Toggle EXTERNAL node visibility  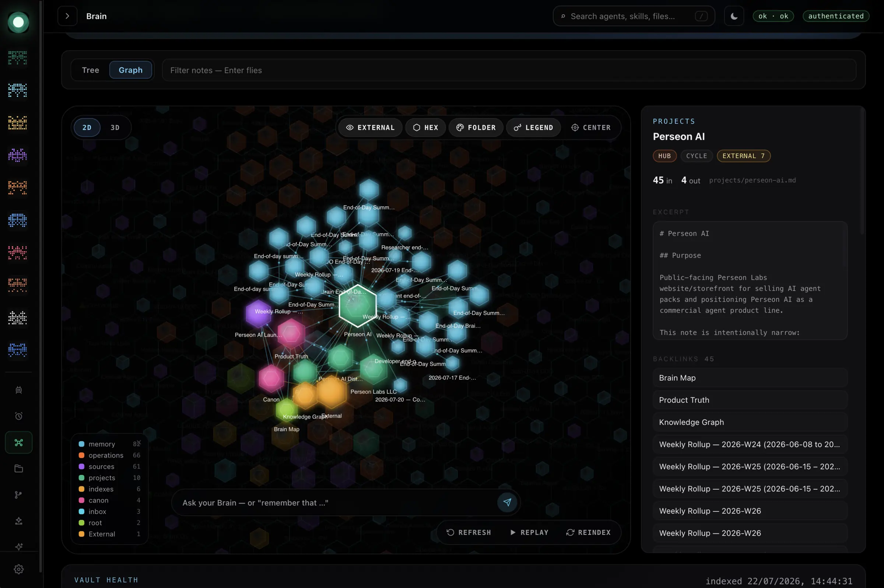370,127
